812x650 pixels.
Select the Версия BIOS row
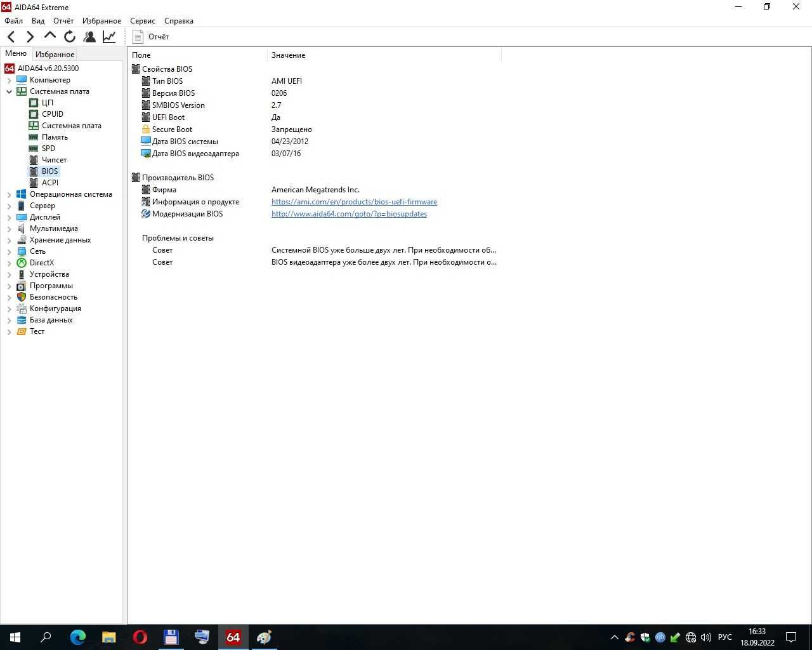pyautogui.click(x=314, y=93)
